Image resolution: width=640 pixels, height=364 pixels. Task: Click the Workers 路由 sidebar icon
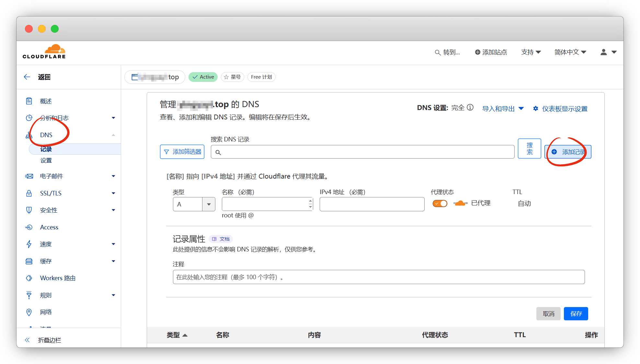[29, 278]
